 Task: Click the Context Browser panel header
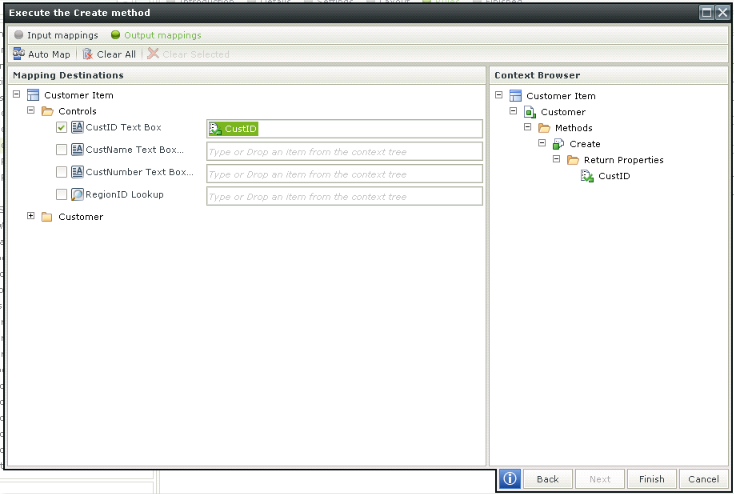click(609, 75)
